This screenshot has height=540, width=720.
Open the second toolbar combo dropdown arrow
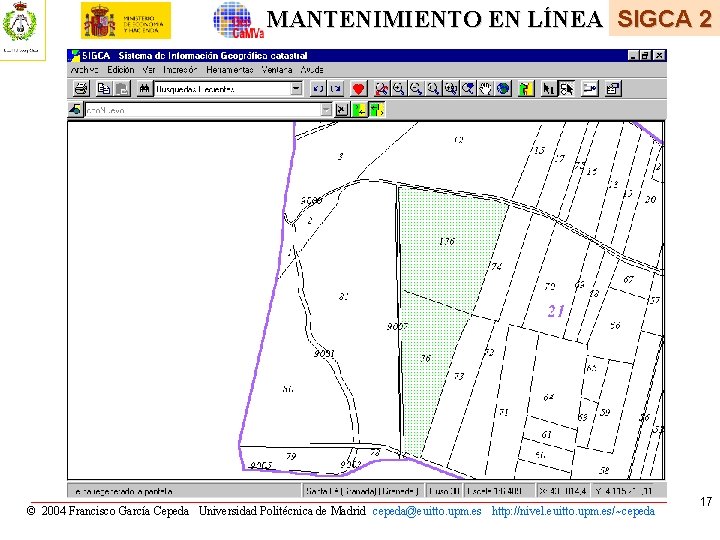point(326,110)
